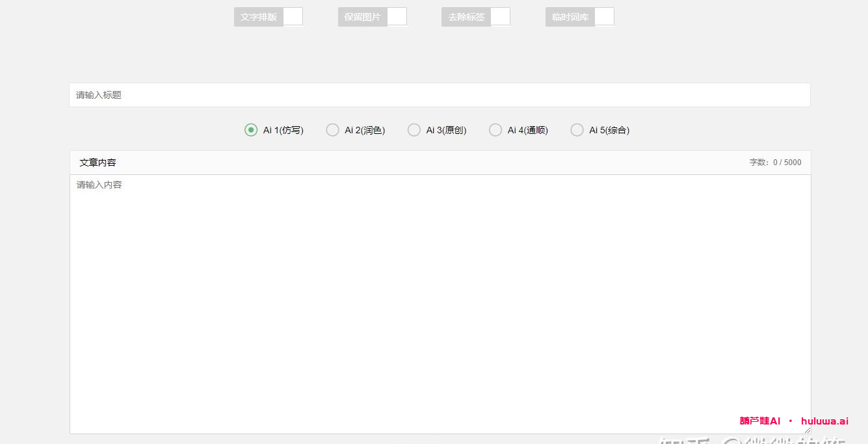
Task: Select Ai 3(原创) rewriting mode
Action: [414, 130]
